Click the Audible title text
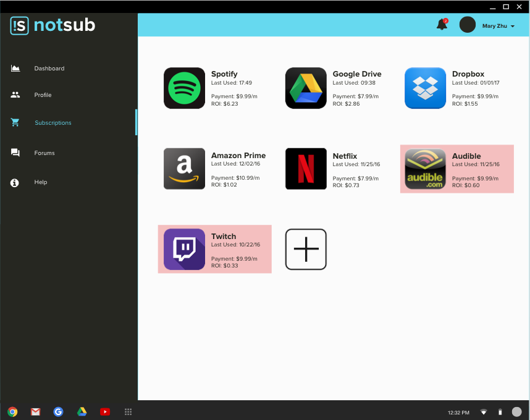Image resolution: width=530 pixels, height=420 pixels. (466, 156)
